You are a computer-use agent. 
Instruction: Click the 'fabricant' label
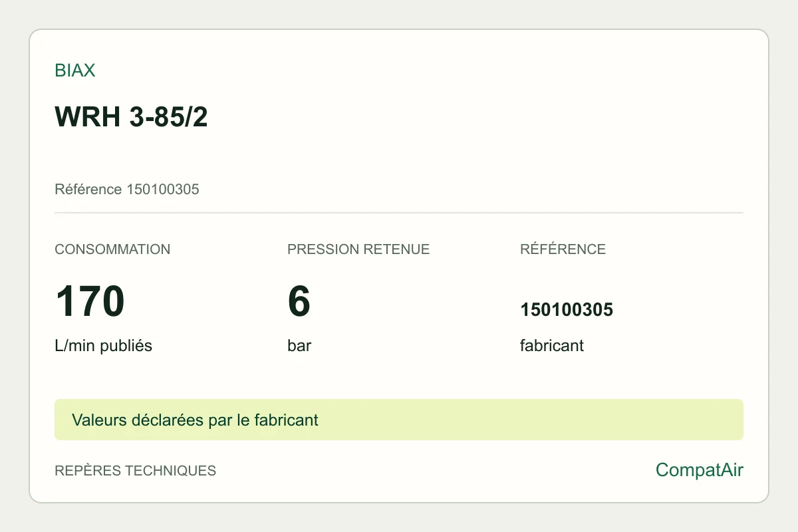552,346
